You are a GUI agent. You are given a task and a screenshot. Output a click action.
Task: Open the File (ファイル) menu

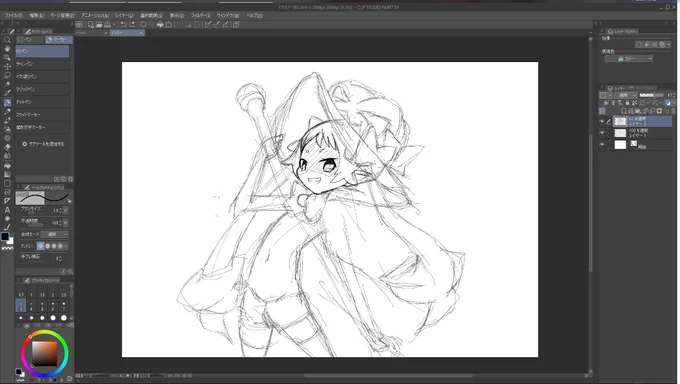(x=14, y=16)
